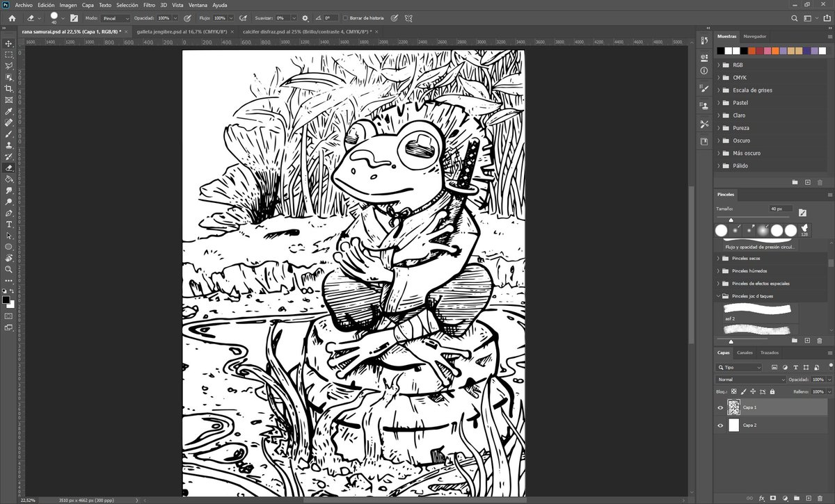Open the Ventana menu

point(199,5)
